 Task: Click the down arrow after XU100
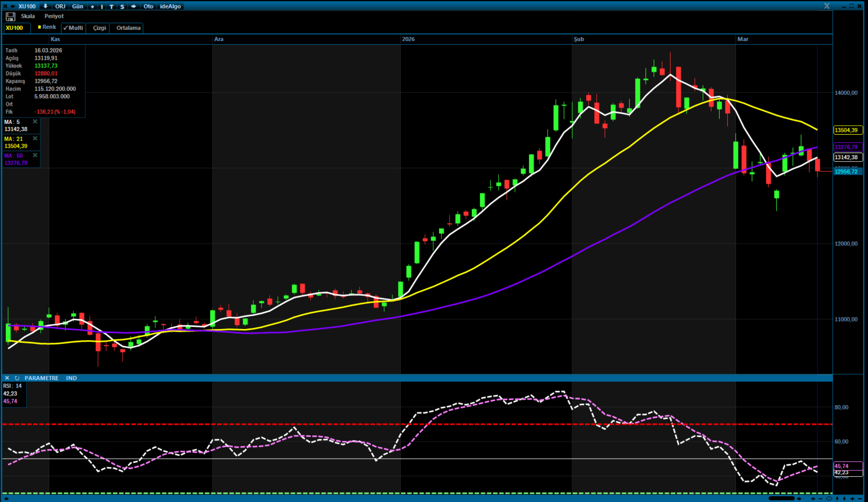[x=45, y=6]
